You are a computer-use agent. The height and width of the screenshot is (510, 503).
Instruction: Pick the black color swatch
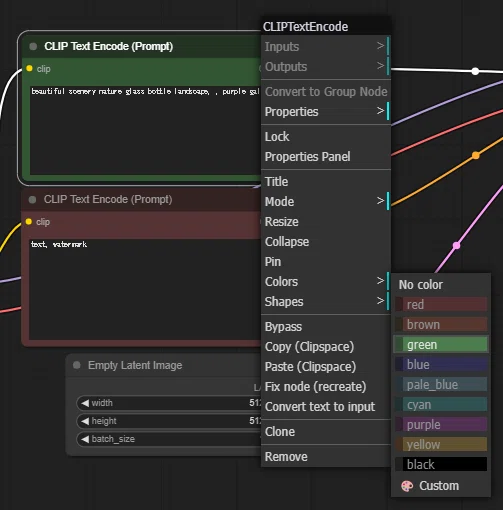(x=441, y=464)
